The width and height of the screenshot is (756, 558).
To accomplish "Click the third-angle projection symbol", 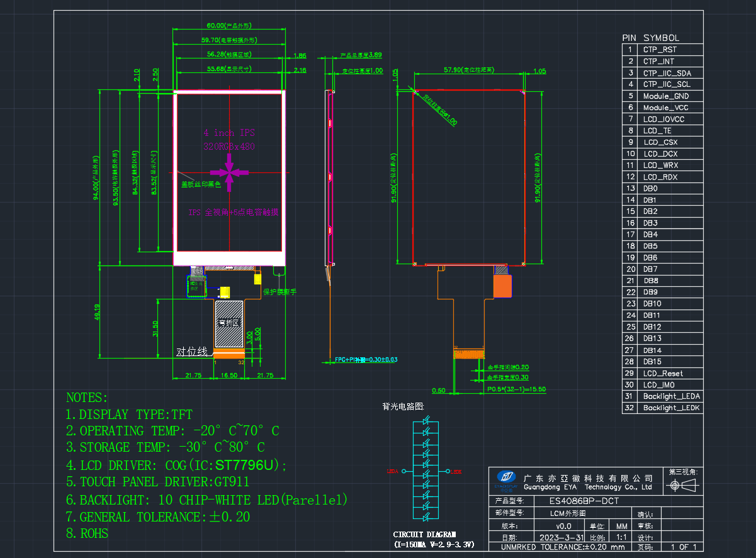I will (x=682, y=486).
